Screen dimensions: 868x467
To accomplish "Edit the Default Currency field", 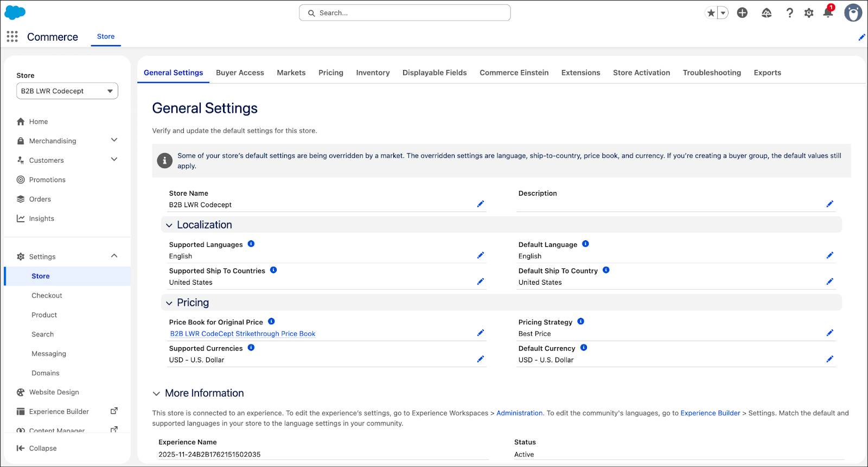I will pyautogui.click(x=829, y=359).
